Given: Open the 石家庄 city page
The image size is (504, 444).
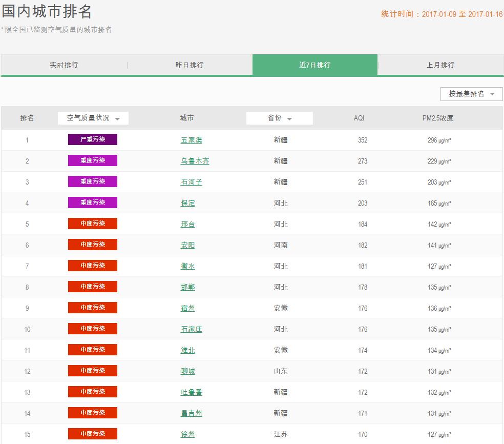Looking at the screenshot, I should pyautogui.click(x=192, y=329).
